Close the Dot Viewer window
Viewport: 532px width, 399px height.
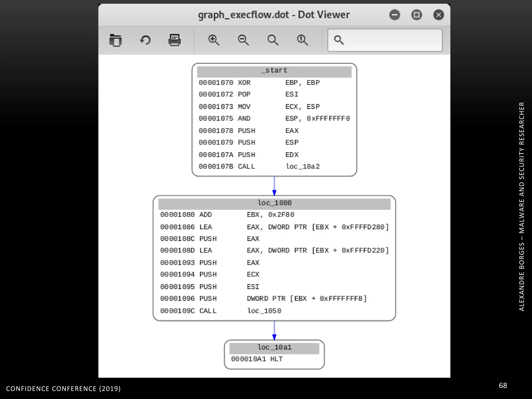point(439,15)
